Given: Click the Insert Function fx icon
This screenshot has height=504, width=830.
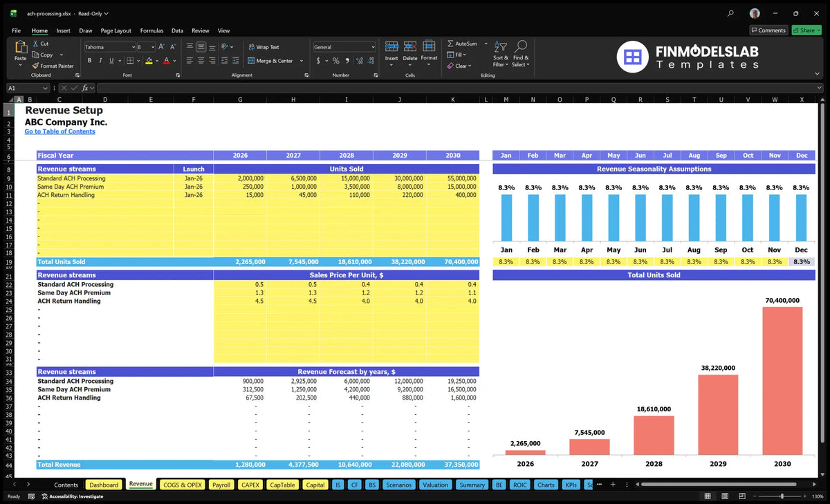Looking at the screenshot, I should point(86,88).
